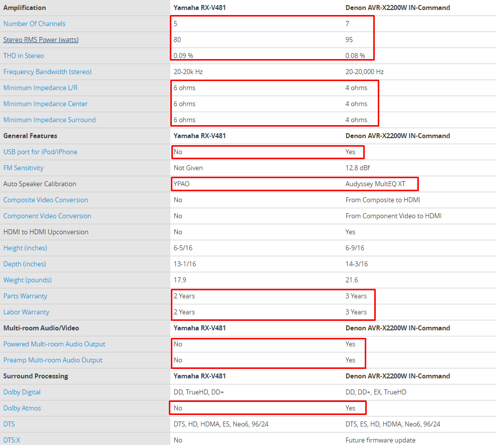Click the Multi-room Audio/Video section header
Viewport: 496px width, 448px height.
tap(41, 328)
